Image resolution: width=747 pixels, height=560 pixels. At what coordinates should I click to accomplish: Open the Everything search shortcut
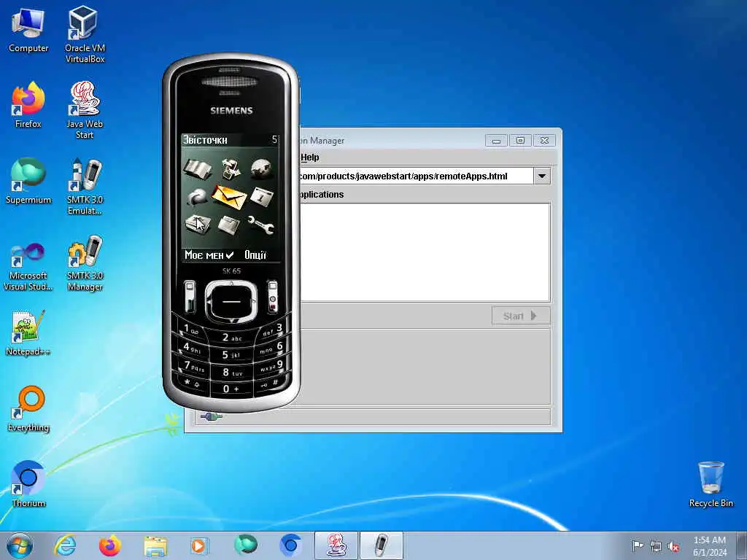(x=28, y=408)
